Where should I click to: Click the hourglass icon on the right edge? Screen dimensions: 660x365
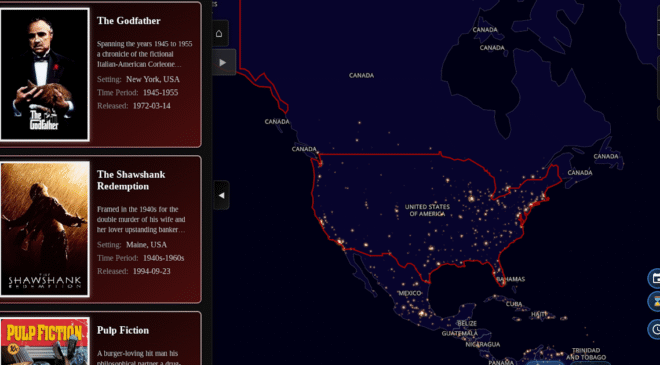(655, 301)
